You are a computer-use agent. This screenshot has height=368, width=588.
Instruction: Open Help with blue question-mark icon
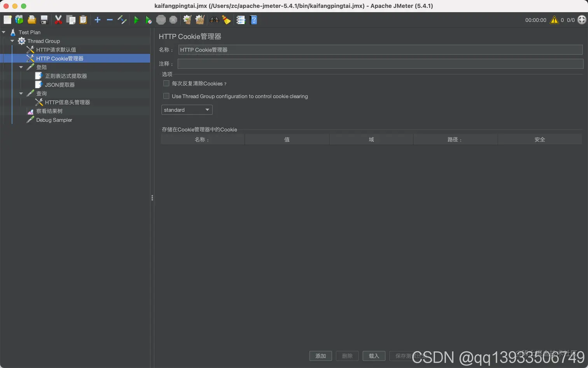pos(254,20)
